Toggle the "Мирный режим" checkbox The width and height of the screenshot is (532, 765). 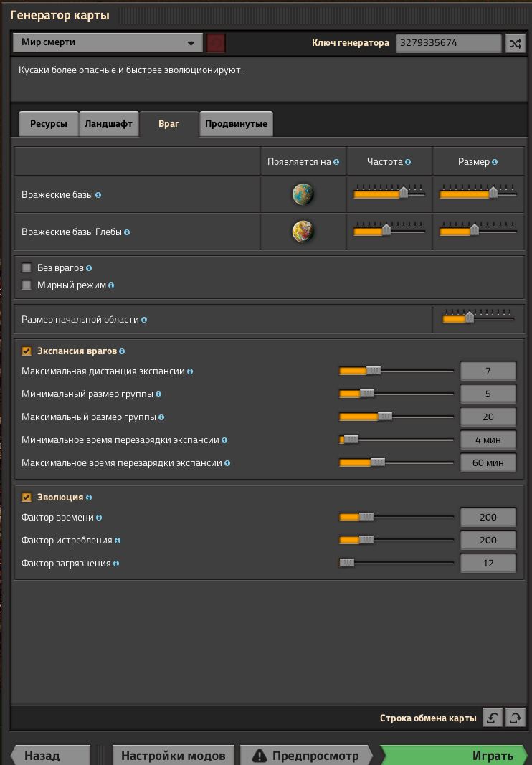click(27, 285)
